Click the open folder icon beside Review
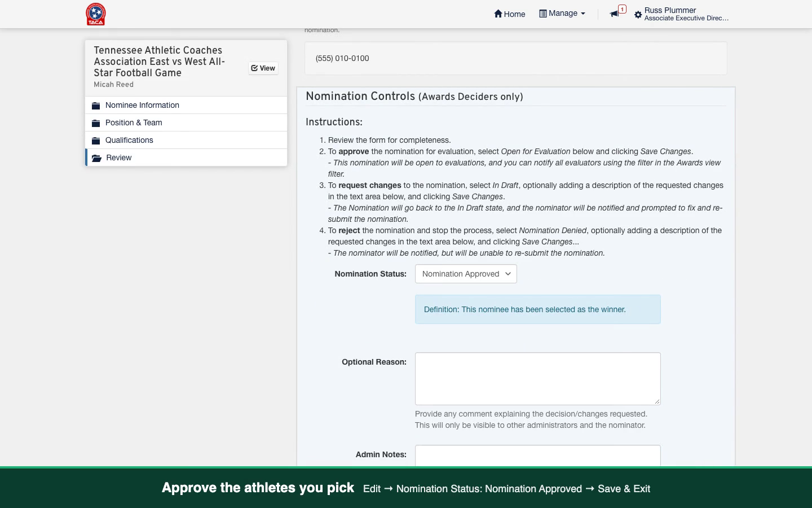Screen dimensions: 812x508 pos(96,158)
